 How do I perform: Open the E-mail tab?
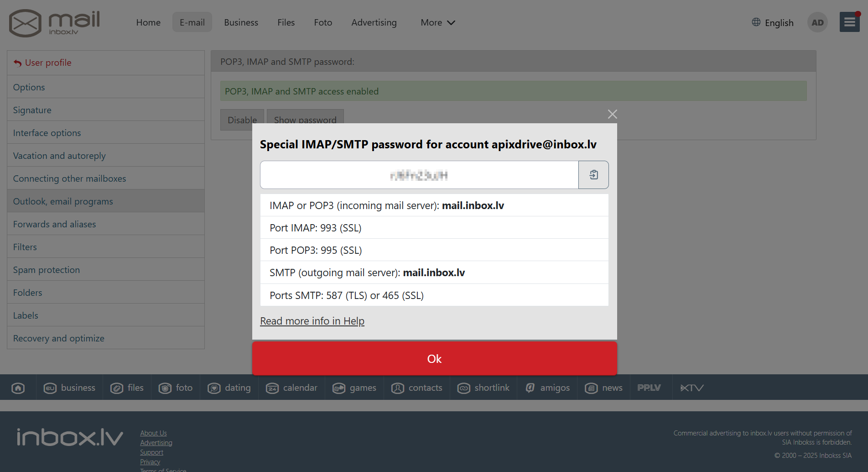coord(192,22)
